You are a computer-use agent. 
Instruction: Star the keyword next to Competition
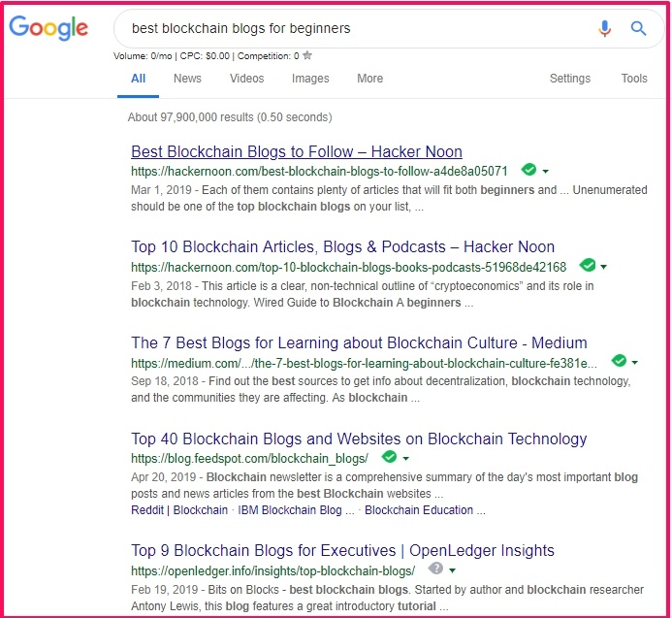[x=307, y=55]
